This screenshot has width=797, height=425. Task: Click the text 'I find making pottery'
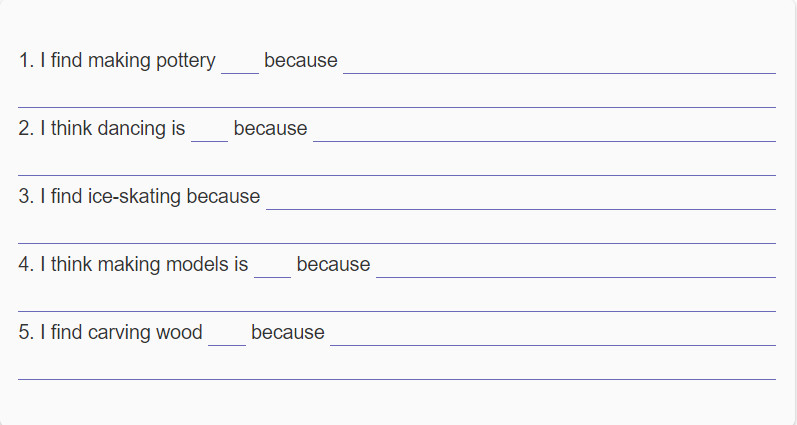[x=128, y=60]
